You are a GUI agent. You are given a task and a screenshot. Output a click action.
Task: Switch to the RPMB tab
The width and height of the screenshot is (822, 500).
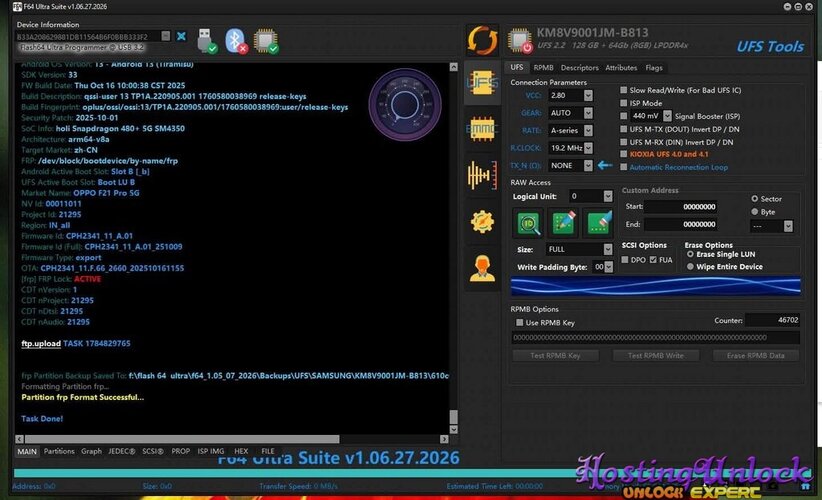coord(543,68)
